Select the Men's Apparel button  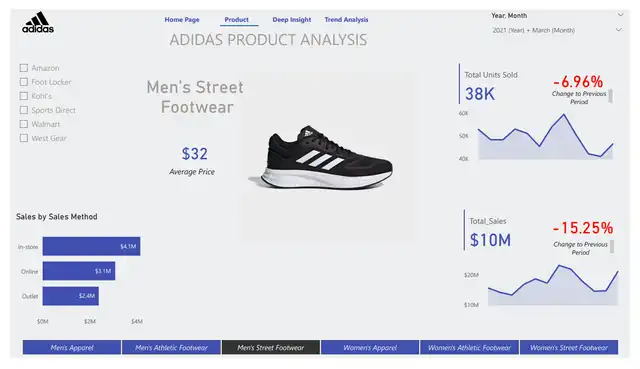[72, 347]
